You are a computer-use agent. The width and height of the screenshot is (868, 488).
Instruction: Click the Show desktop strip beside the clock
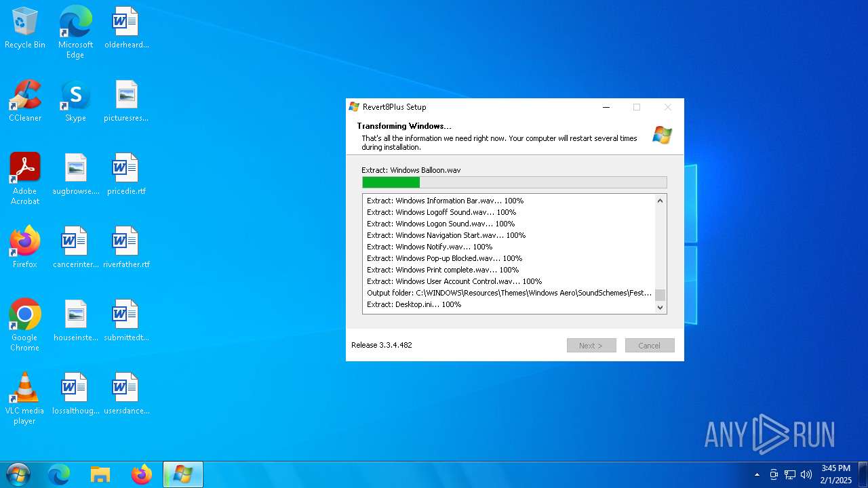pyautogui.click(x=863, y=474)
